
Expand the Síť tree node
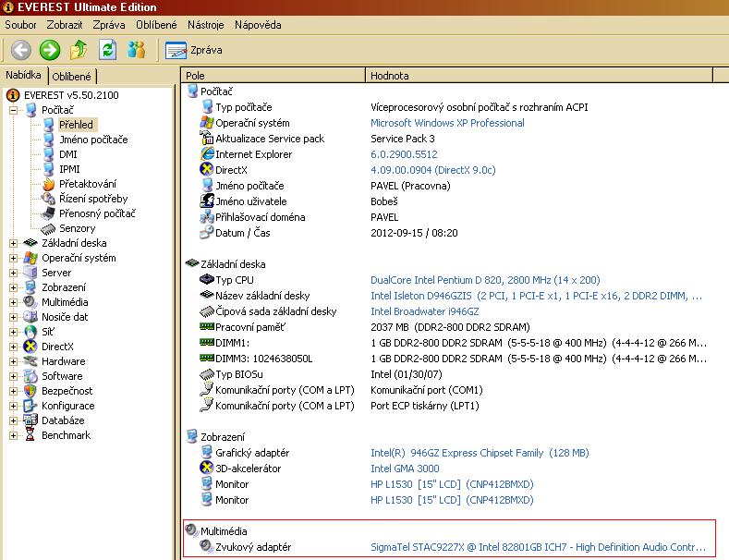(x=14, y=332)
